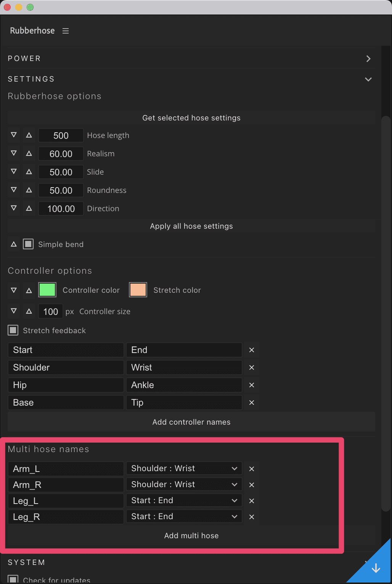Toggle the Stretch feedback checkbox
The image size is (392, 584).
[13, 330]
